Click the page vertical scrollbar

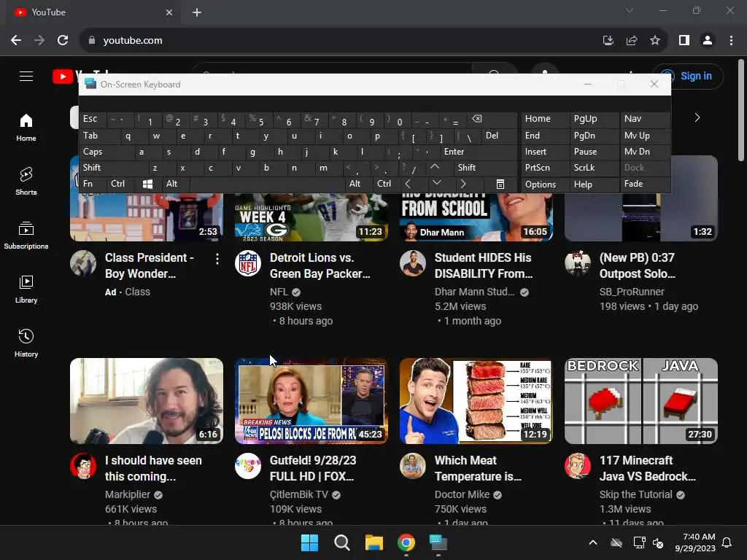[x=741, y=109]
